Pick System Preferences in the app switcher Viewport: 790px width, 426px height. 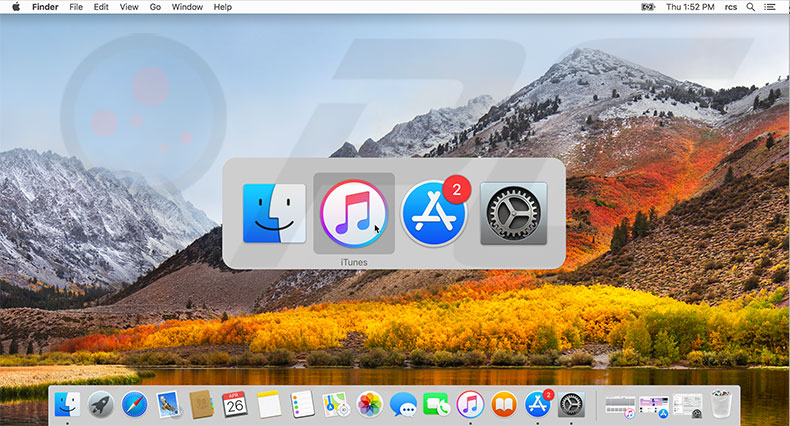click(513, 213)
